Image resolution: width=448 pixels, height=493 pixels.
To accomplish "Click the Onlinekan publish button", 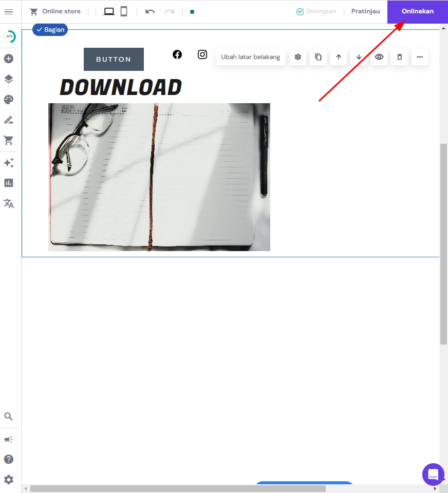I will tap(417, 11).
